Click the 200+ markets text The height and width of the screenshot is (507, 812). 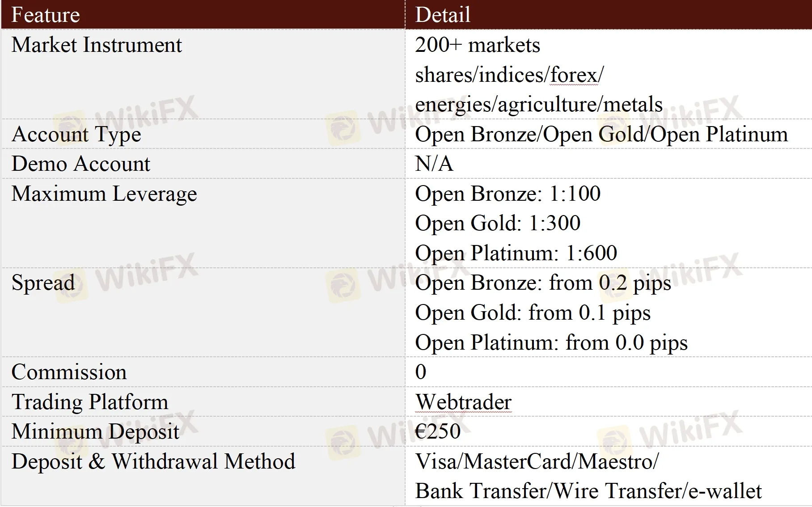click(478, 45)
